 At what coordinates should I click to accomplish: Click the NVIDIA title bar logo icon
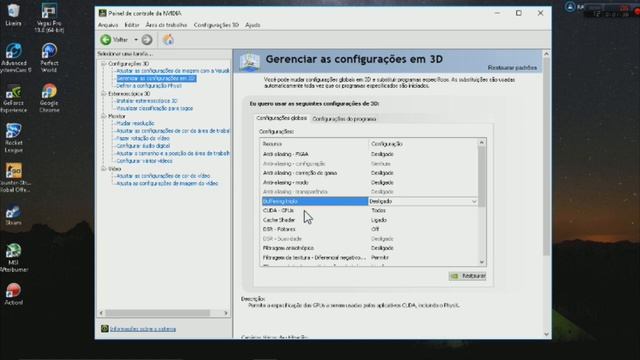pyautogui.click(x=102, y=13)
